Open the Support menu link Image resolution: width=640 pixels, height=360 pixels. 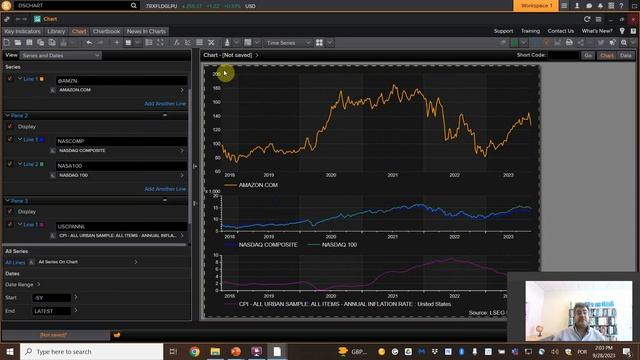[x=503, y=31]
